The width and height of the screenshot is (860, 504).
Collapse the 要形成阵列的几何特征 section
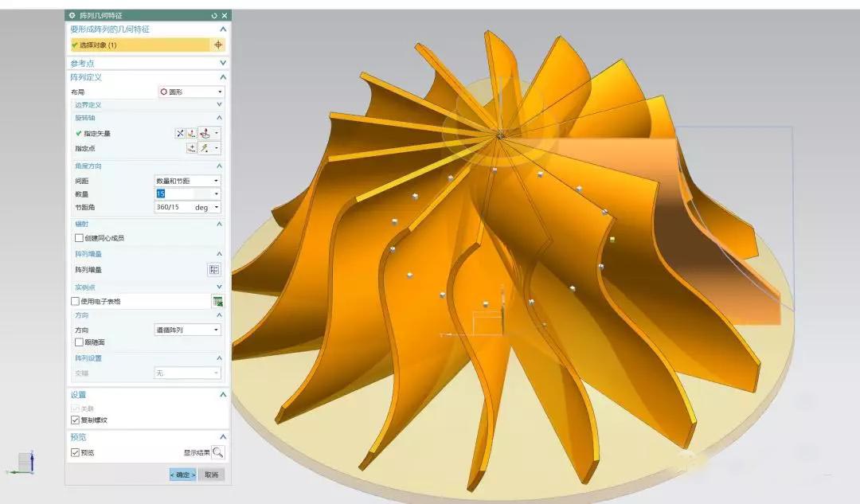(223, 29)
